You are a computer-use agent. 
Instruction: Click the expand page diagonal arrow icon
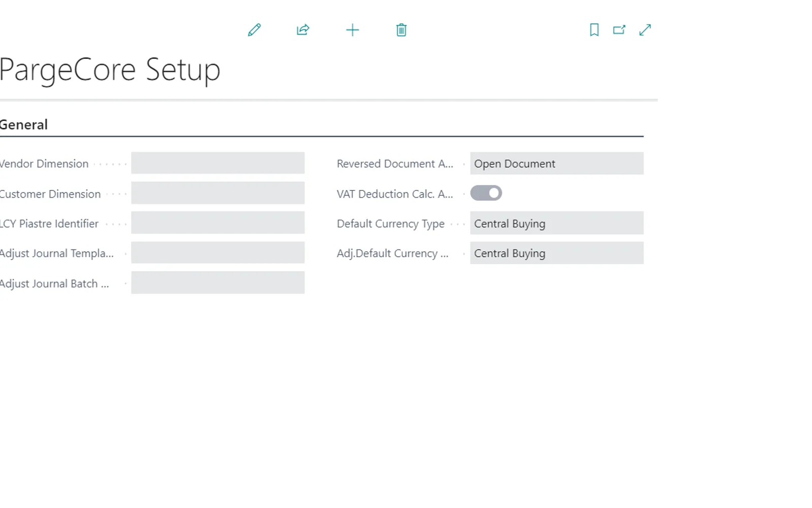point(645,30)
